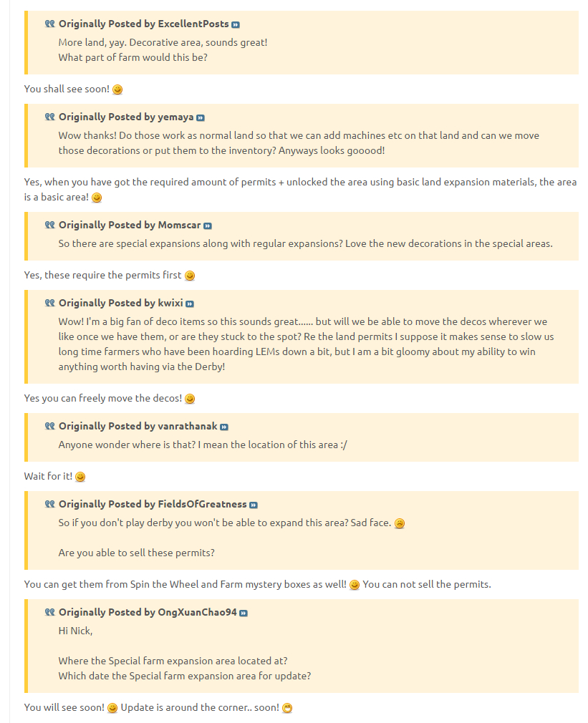Click view-post icon beside vanrathanak
This screenshot has width=588, height=723.
[224, 427]
